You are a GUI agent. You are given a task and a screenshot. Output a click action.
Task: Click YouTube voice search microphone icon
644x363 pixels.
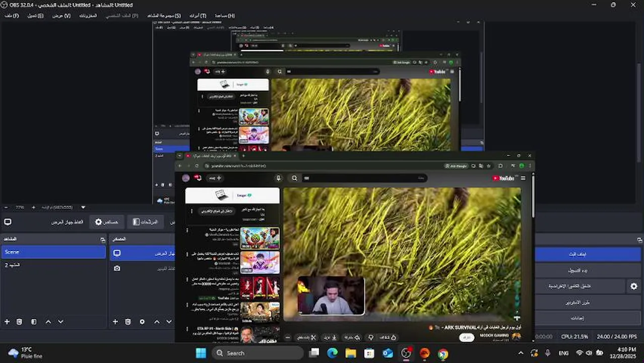tap(278, 178)
